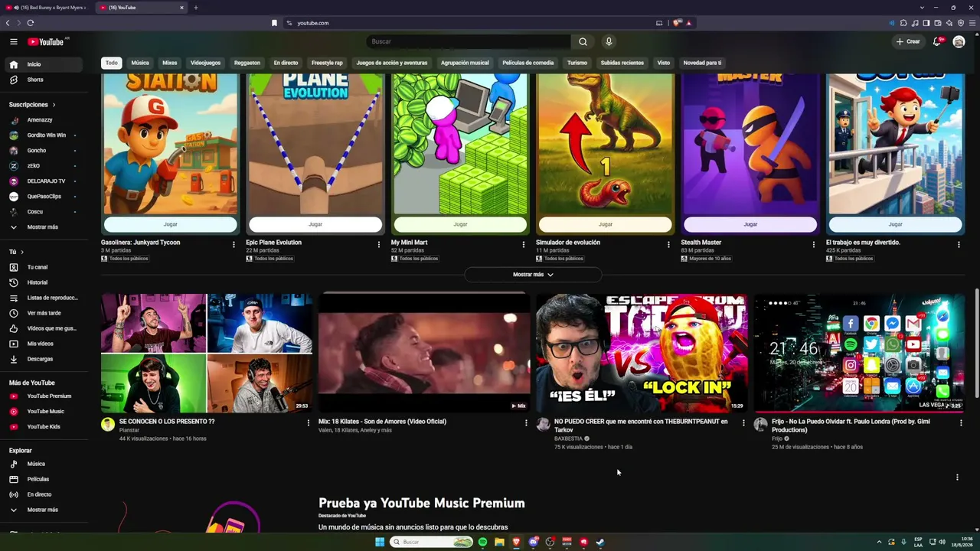Open Spotify from the taskbar
This screenshot has height=551, width=980.
tap(482, 542)
